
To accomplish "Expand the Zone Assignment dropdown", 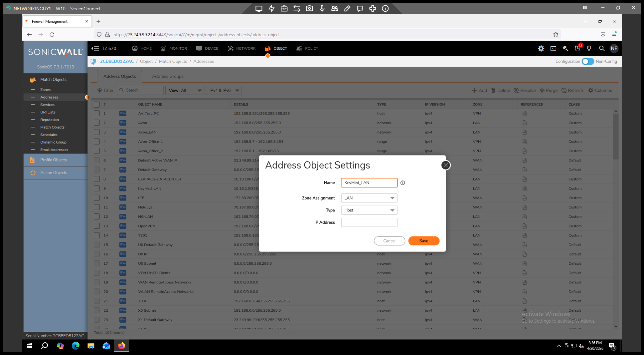I will [369, 198].
